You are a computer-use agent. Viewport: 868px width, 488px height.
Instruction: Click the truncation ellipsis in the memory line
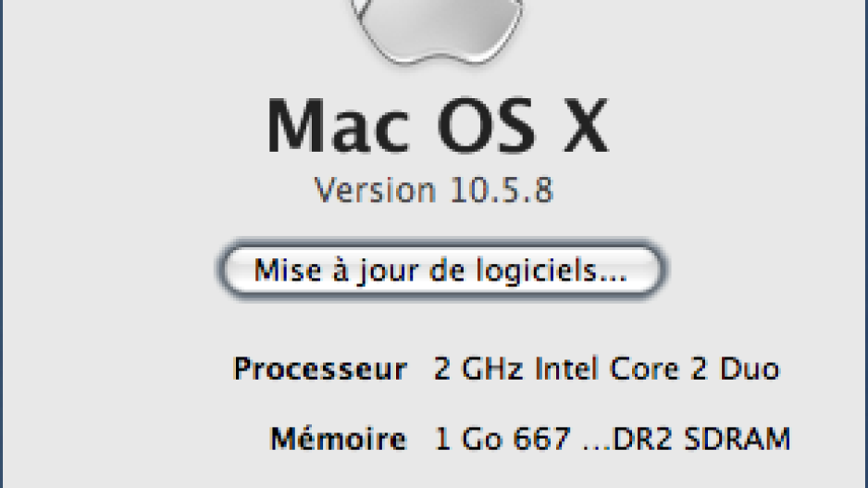pos(597,446)
